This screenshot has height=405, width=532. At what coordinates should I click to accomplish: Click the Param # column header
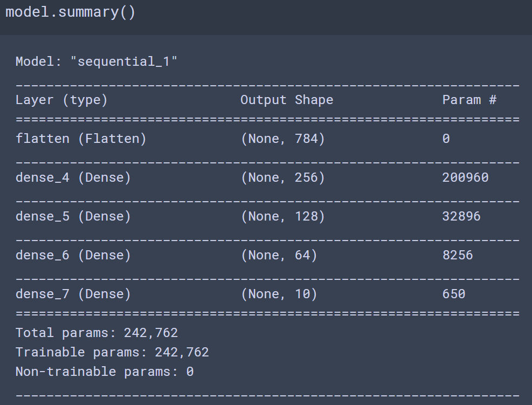(x=469, y=100)
